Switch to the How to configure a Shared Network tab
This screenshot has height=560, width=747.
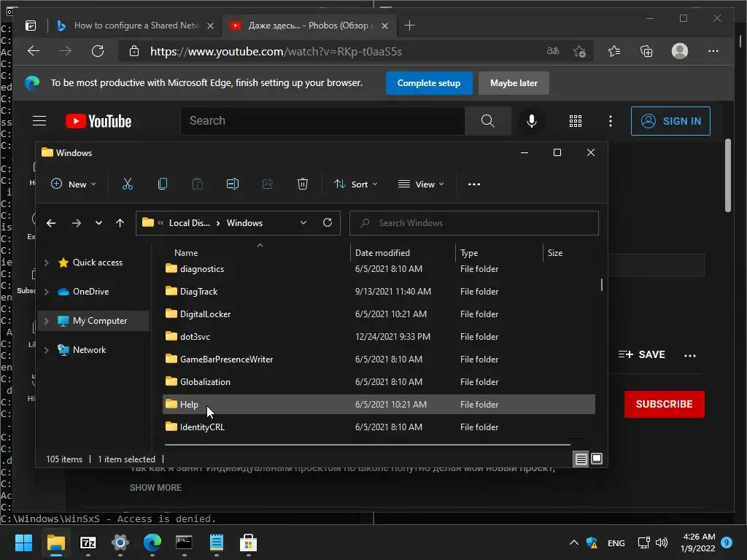[x=135, y=26]
